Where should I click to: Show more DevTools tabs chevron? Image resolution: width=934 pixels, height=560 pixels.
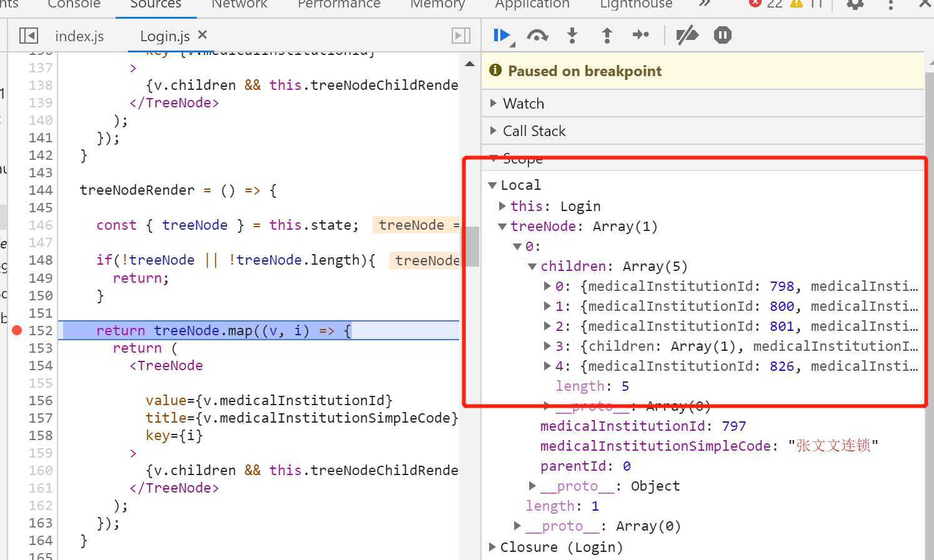coord(705,4)
